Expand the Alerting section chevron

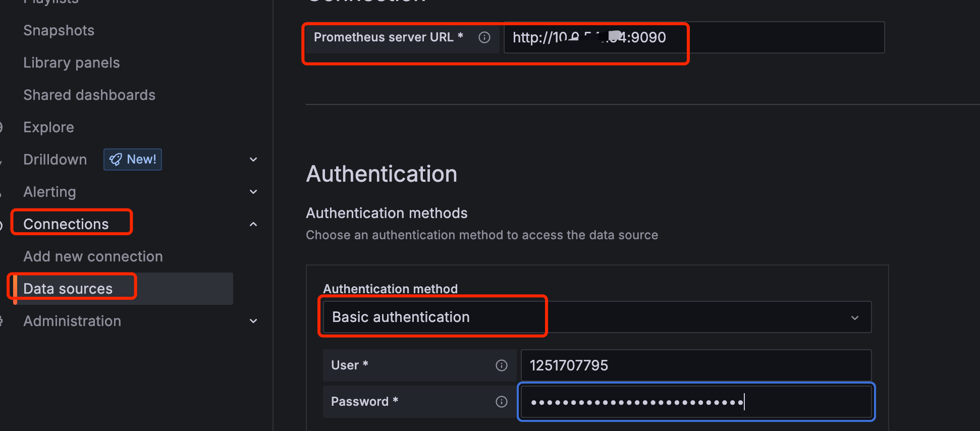tap(253, 192)
